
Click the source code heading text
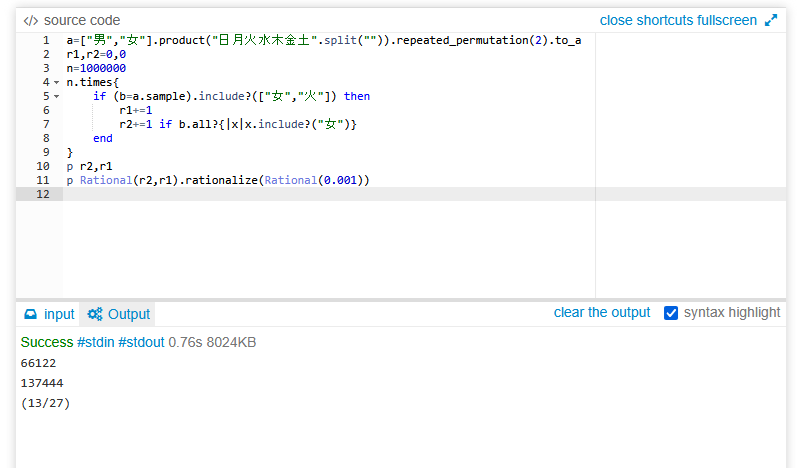[82, 20]
